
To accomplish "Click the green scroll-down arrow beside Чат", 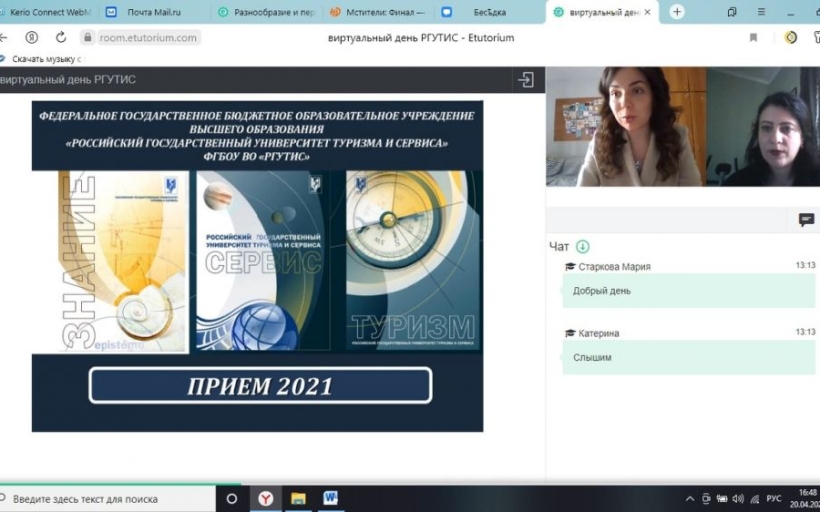I will (583, 246).
